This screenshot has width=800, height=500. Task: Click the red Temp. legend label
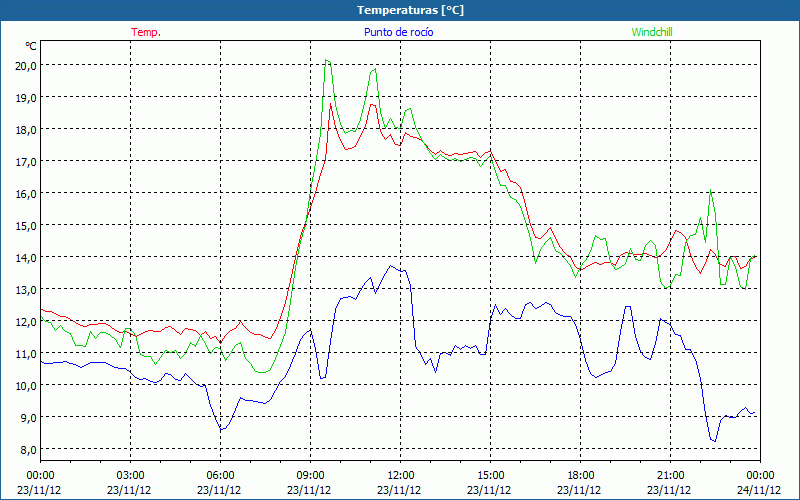coord(146,32)
